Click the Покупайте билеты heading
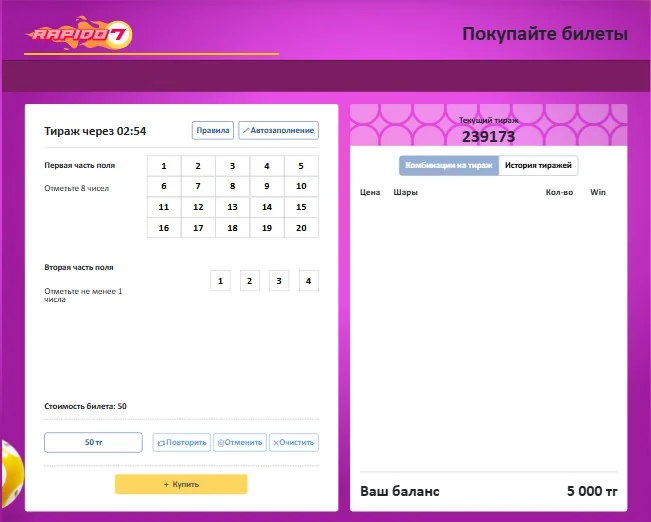The image size is (651, 522). [x=545, y=34]
